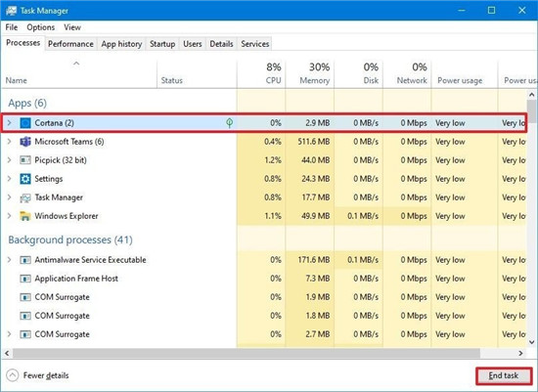Click the horizontal scrollbar thumb
The image size is (538, 392).
pyautogui.click(x=247, y=353)
